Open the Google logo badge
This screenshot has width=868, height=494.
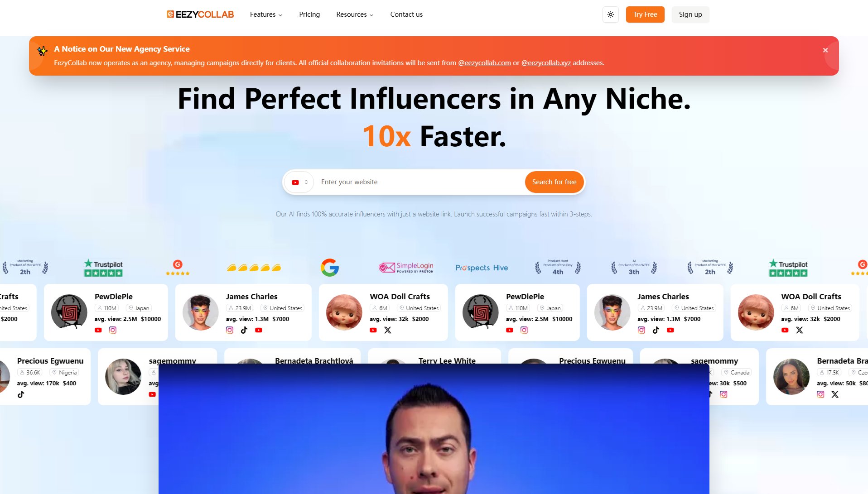330,268
